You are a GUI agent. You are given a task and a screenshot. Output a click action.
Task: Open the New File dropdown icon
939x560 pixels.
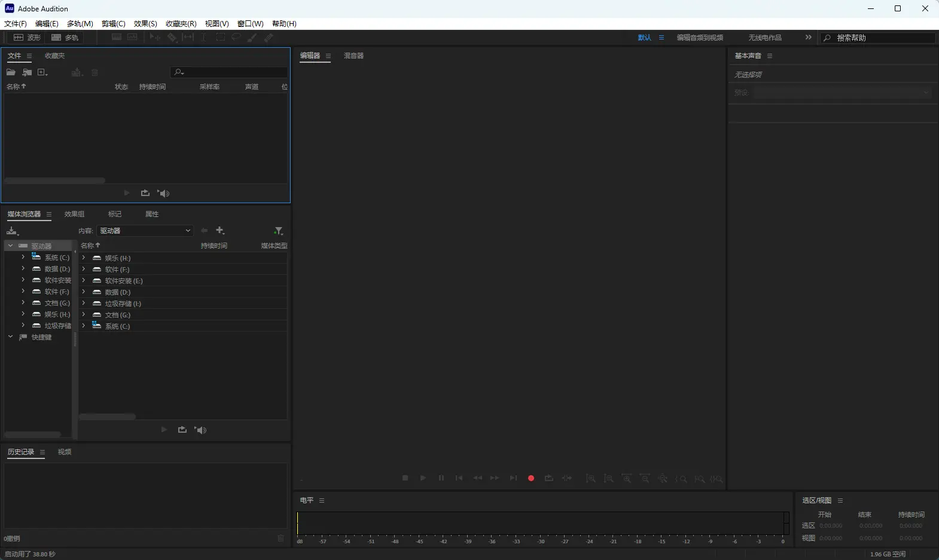point(42,72)
